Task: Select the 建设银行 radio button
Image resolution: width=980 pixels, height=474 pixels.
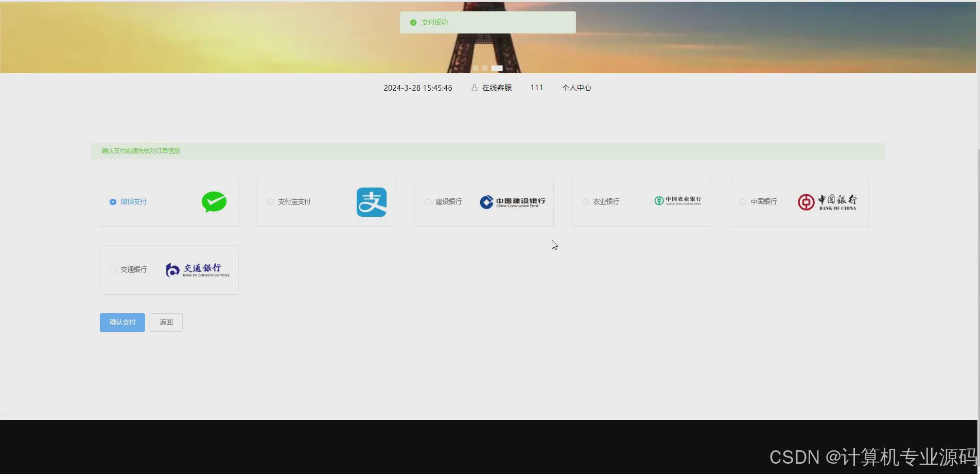Action: (x=428, y=202)
